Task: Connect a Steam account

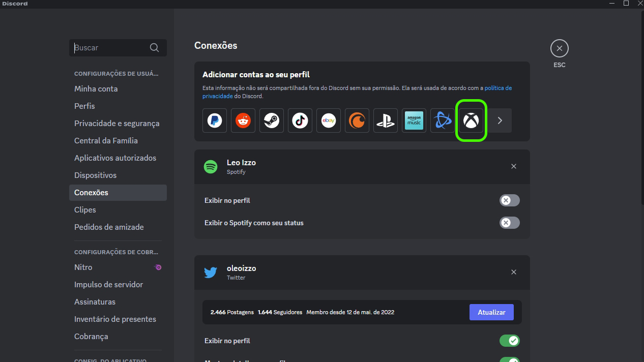Action: (x=272, y=120)
